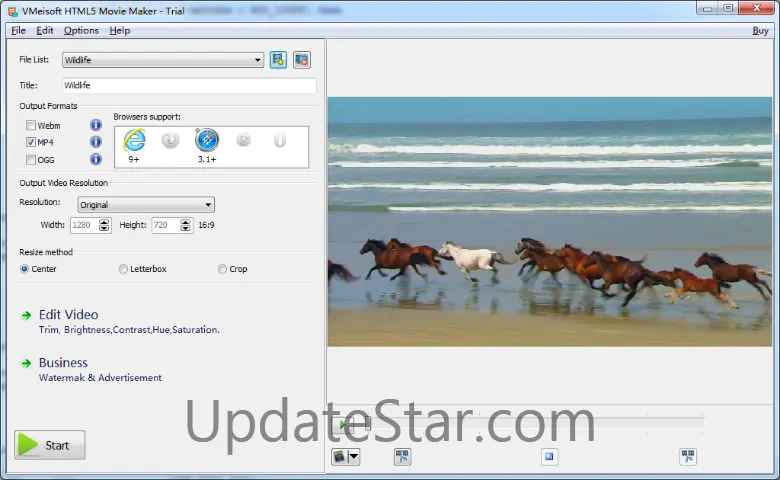Maximize the Movie Maker window
The height and width of the screenshot is (480, 780).
[728, 8]
